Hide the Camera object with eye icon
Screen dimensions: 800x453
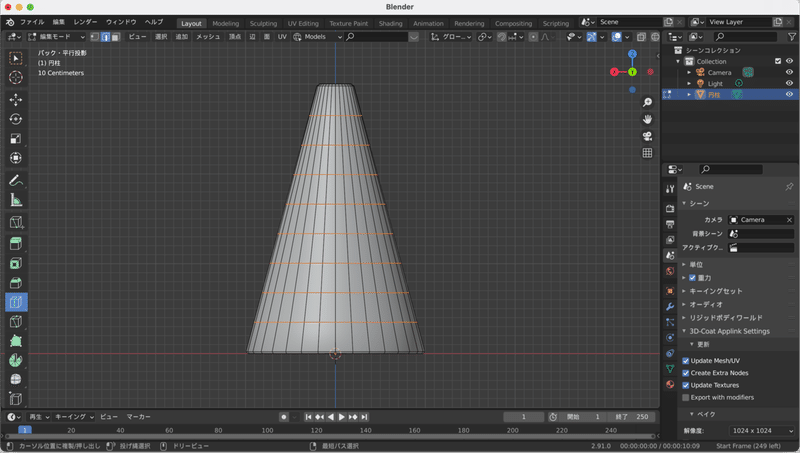point(789,72)
